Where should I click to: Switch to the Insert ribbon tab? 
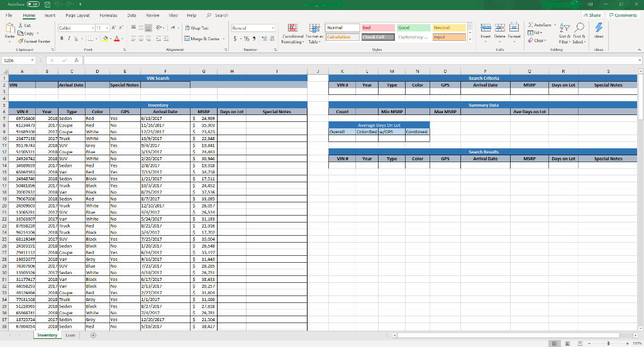pyautogui.click(x=50, y=15)
